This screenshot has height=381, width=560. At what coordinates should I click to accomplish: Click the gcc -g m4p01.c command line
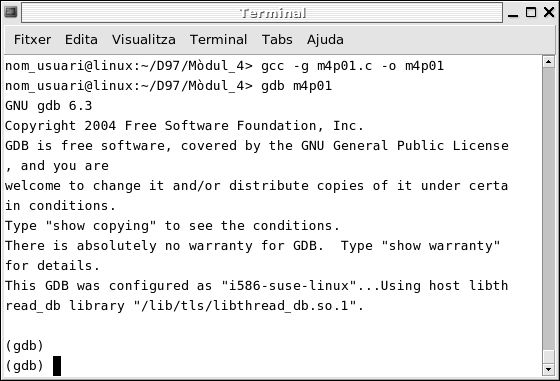point(225,66)
